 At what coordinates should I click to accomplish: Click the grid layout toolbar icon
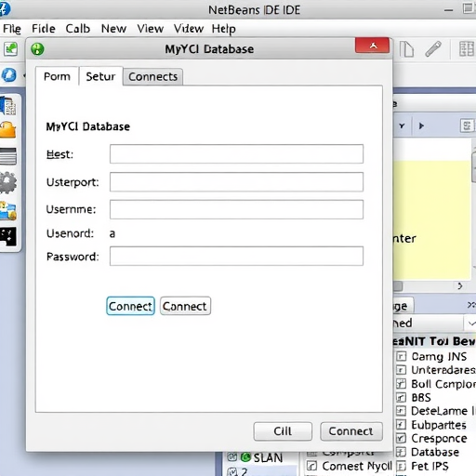click(x=466, y=49)
